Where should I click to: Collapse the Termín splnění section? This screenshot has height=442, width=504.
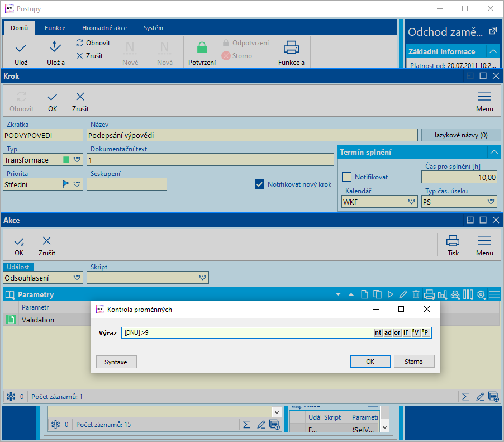pyautogui.click(x=494, y=152)
